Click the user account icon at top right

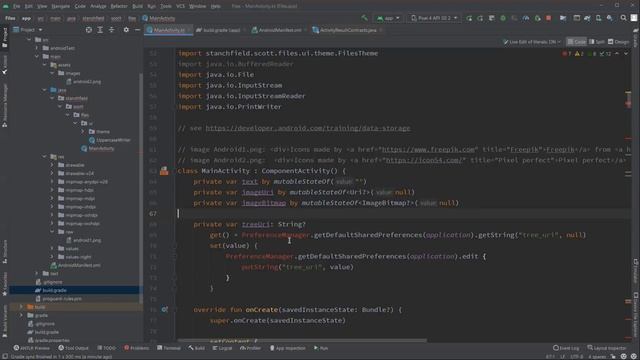pos(633,18)
